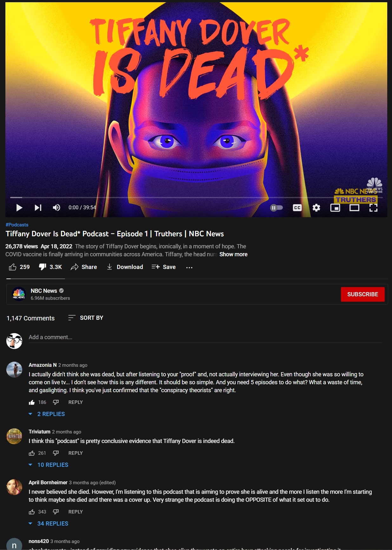Screen dimensions: 392x550
Task: Skip to next video
Action: point(38,208)
